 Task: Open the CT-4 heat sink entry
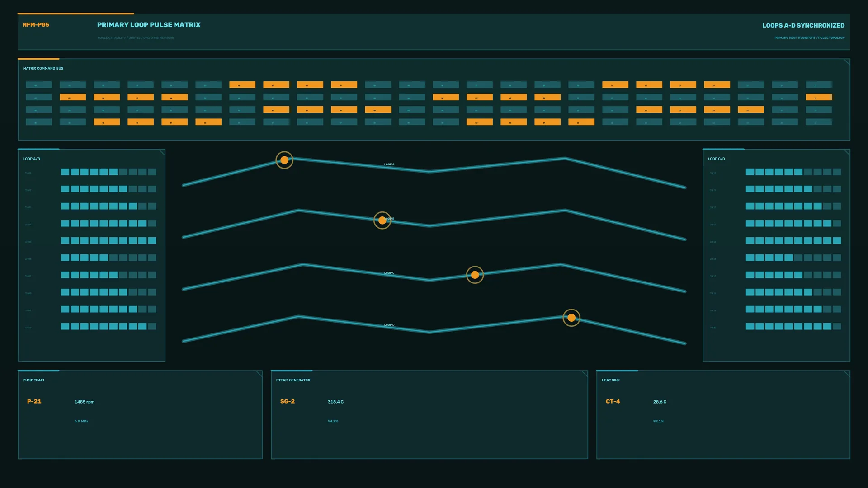(x=613, y=401)
